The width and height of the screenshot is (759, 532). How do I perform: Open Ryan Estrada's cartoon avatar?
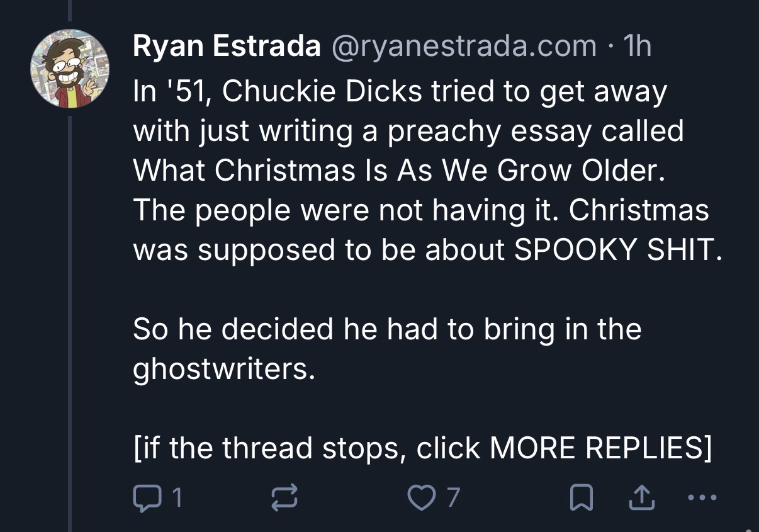[70, 69]
